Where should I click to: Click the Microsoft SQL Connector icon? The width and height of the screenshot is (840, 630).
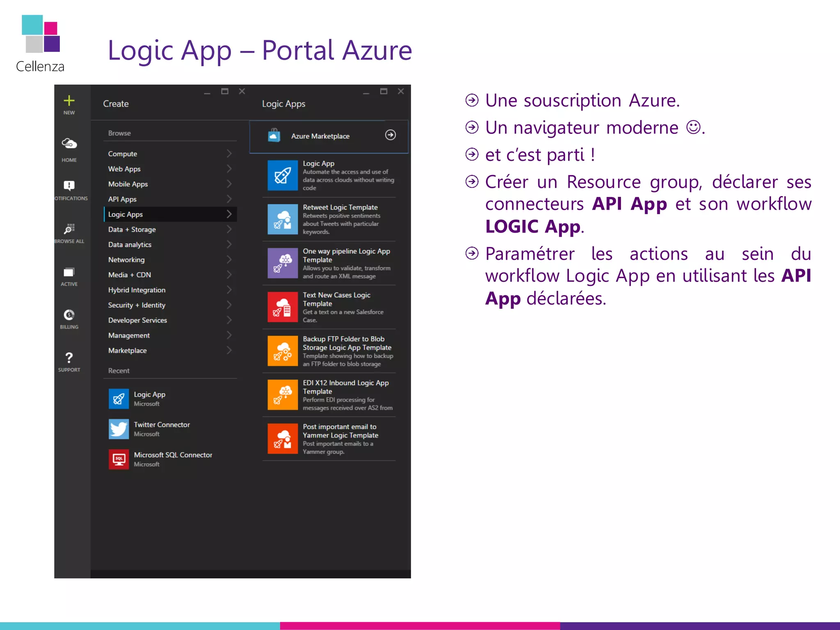[119, 459]
